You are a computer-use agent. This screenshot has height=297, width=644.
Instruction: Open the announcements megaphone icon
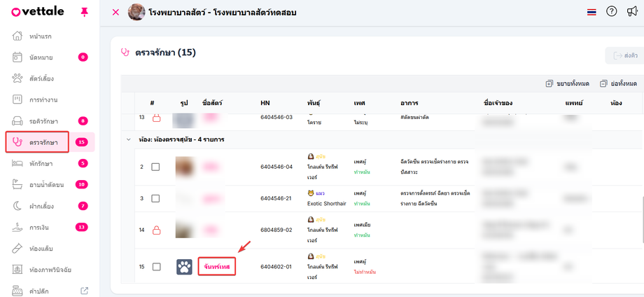coord(631,12)
